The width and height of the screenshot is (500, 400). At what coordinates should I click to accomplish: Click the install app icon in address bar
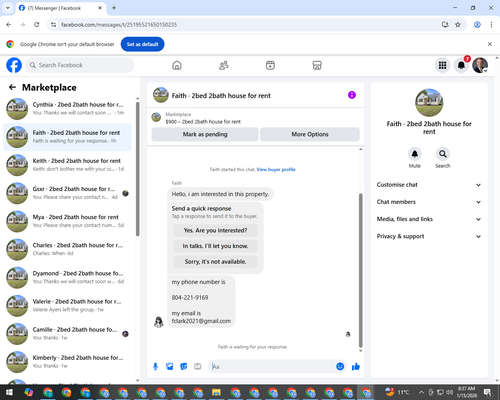point(445,25)
